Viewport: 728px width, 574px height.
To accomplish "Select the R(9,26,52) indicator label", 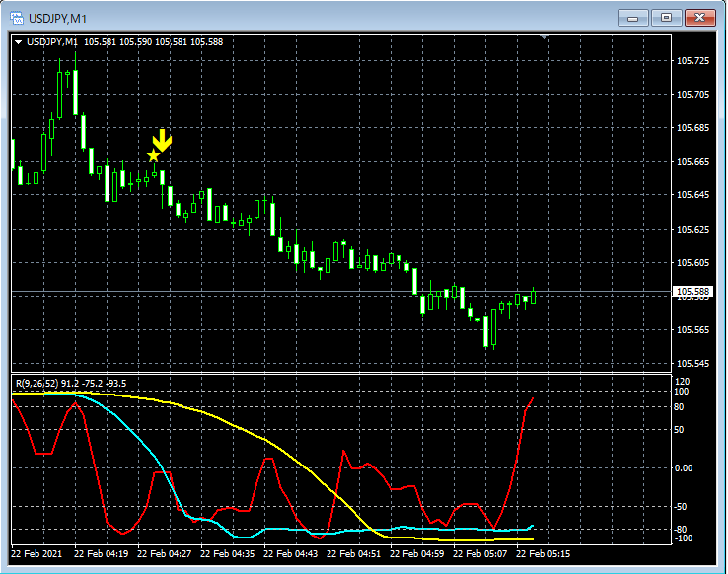I will coord(71,384).
